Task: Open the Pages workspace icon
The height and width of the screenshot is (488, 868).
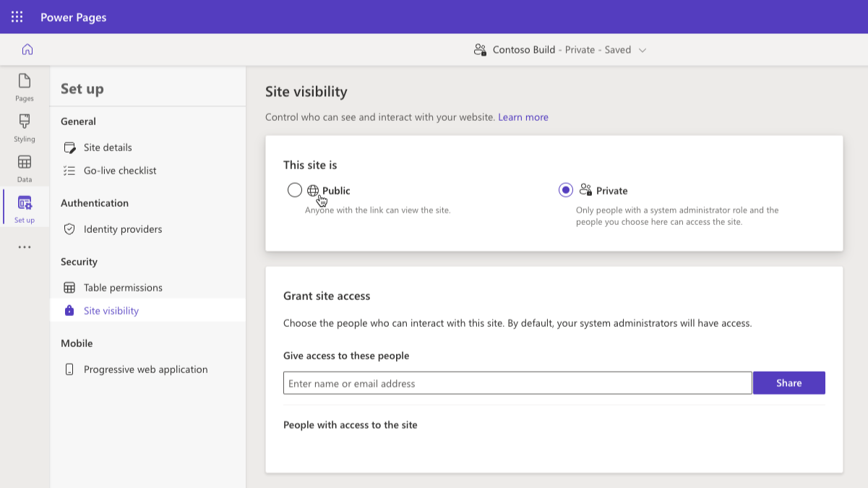Action: click(25, 86)
